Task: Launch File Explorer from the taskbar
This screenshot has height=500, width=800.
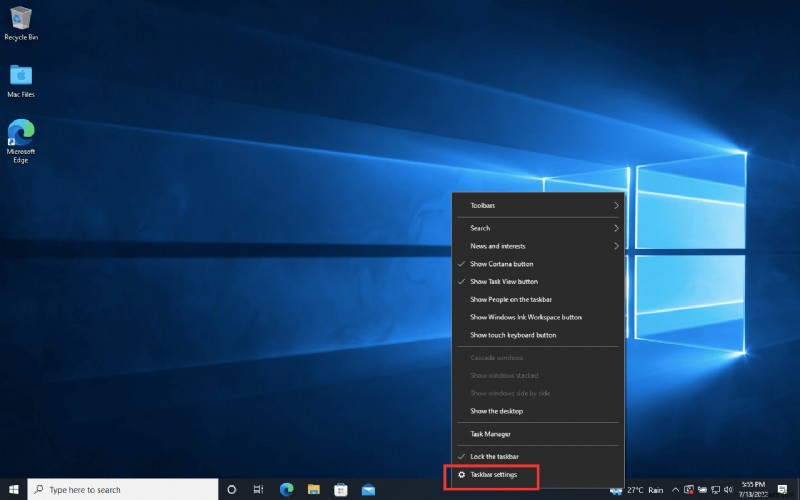Action: (x=313, y=489)
